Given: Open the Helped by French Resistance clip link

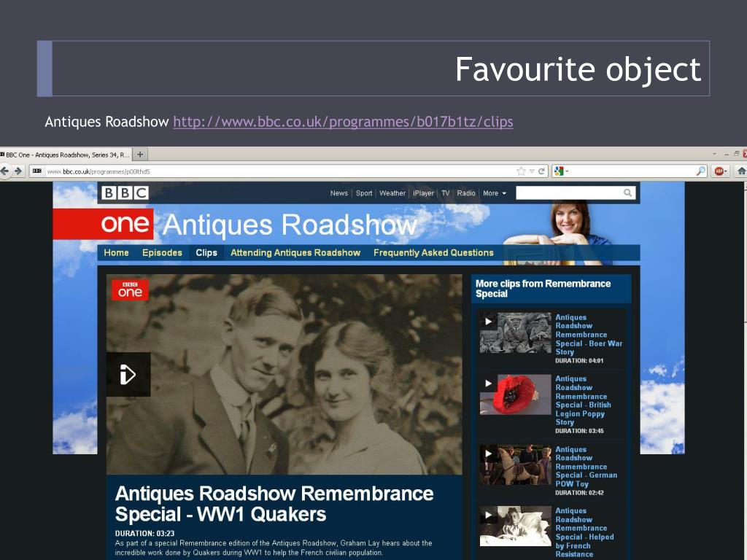Looking at the screenshot, I should pyautogui.click(x=584, y=532).
